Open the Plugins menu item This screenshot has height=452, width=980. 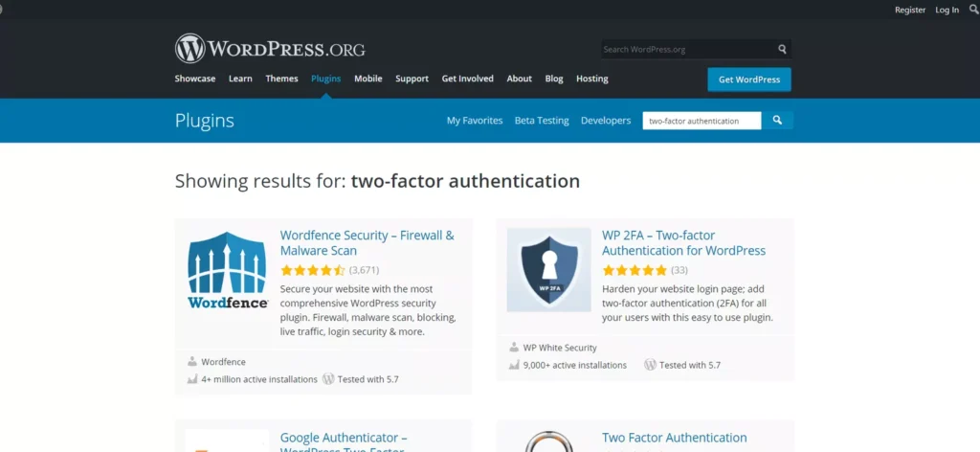pyautogui.click(x=325, y=79)
